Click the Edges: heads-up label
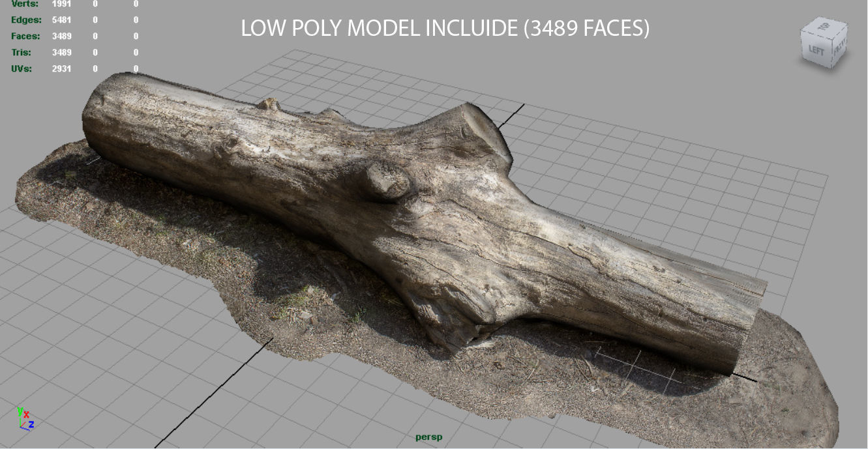 (x=26, y=20)
